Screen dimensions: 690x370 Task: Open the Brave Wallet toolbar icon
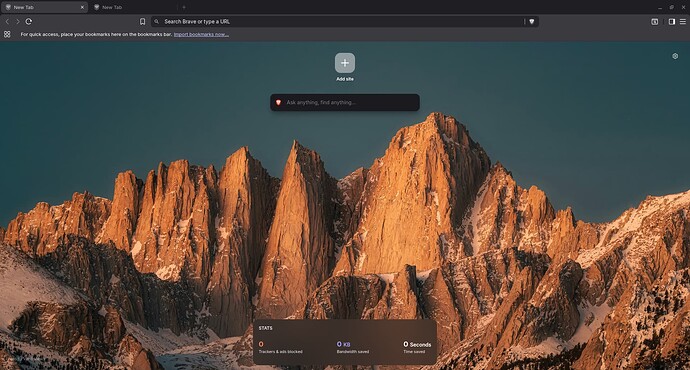click(x=654, y=22)
